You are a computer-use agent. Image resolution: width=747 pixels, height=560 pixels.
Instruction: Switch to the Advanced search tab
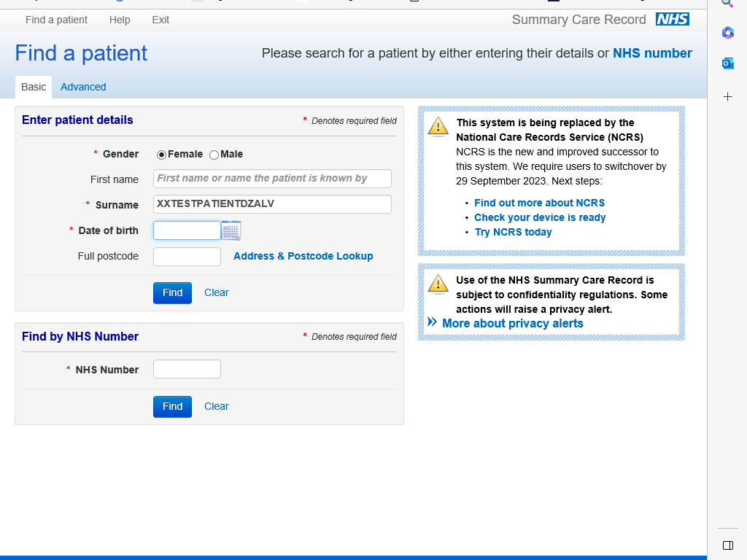83,87
